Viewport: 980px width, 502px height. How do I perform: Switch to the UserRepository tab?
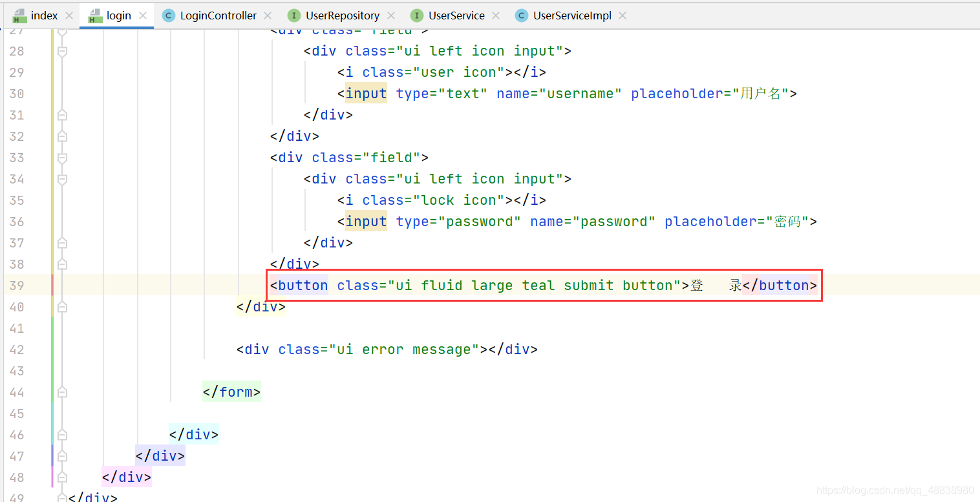pos(343,16)
